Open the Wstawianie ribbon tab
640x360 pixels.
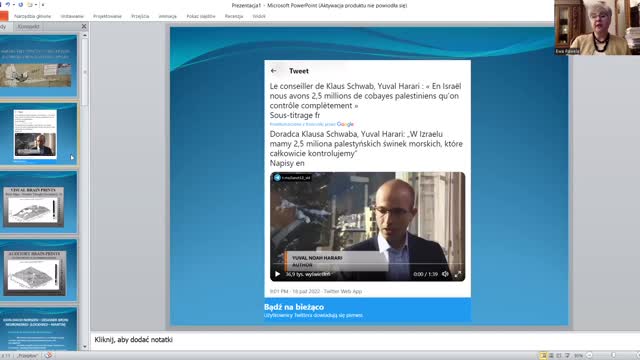72,16
